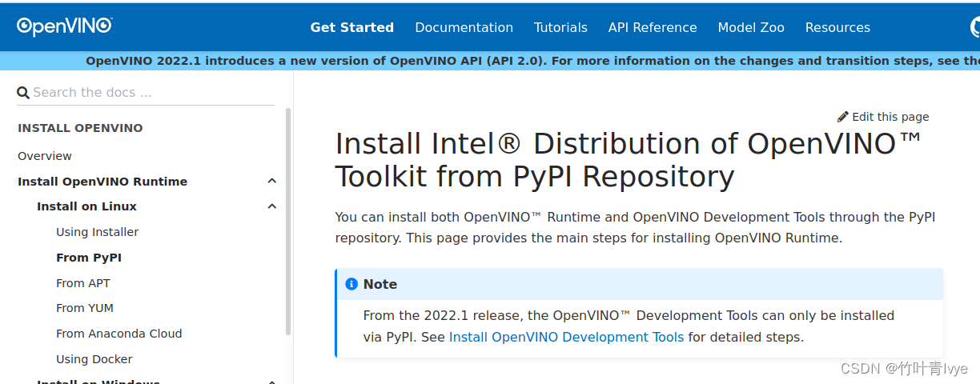Click the pencil icon beside Edit this page

point(842,117)
